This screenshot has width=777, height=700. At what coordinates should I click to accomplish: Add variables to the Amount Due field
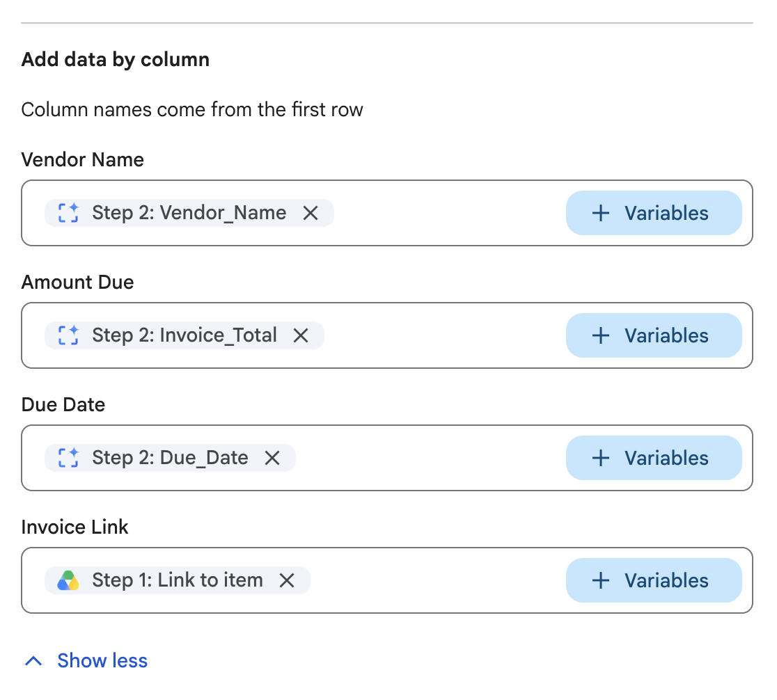pyautogui.click(x=654, y=335)
